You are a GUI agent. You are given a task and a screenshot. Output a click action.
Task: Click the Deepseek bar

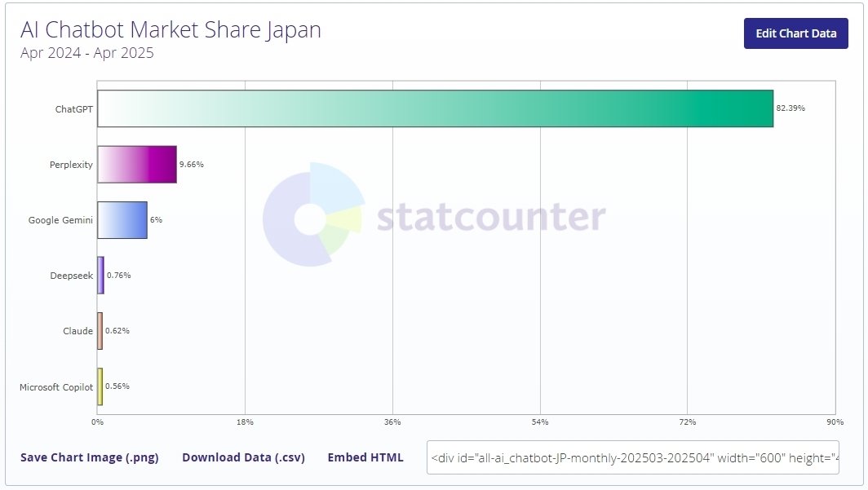pyautogui.click(x=100, y=276)
